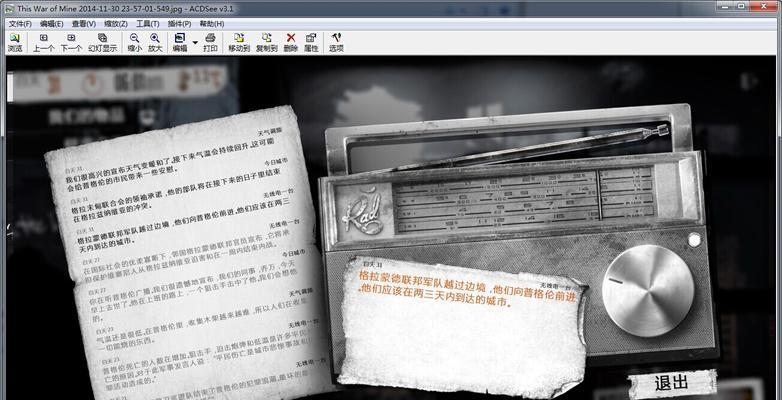Viewport: 782px width, 400px height.
Task: Open the 插件(P) menu
Action: pos(180,23)
